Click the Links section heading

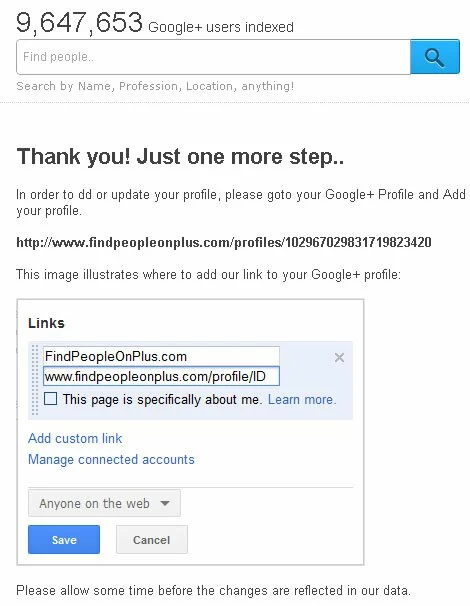coord(46,323)
